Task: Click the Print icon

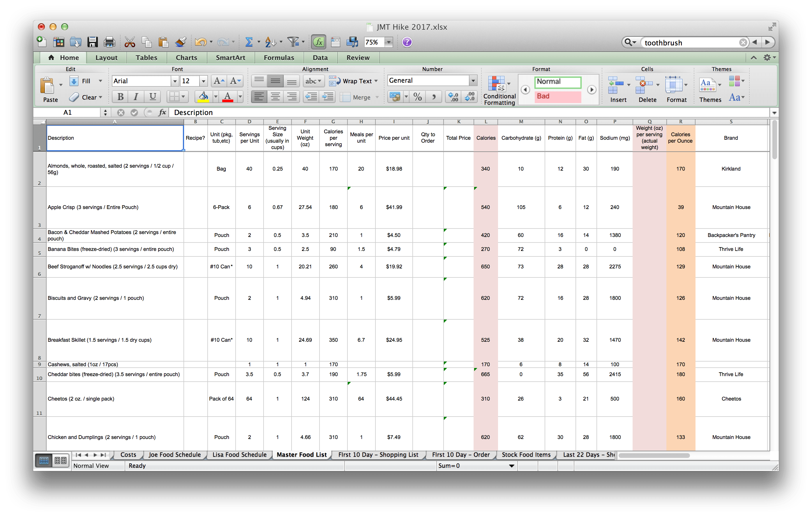Action: pos(109,42)
